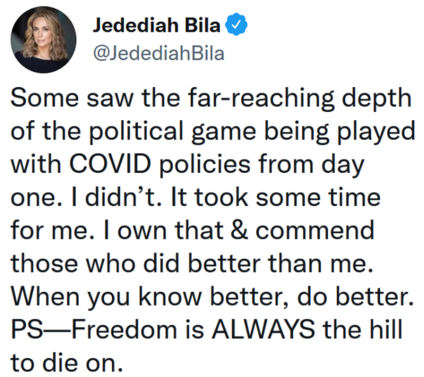Image resolution: width=424 pixels, height=377 pixels.
Task: Open Jedediah Bila's profile picture
Action: [x=43, y=39]
